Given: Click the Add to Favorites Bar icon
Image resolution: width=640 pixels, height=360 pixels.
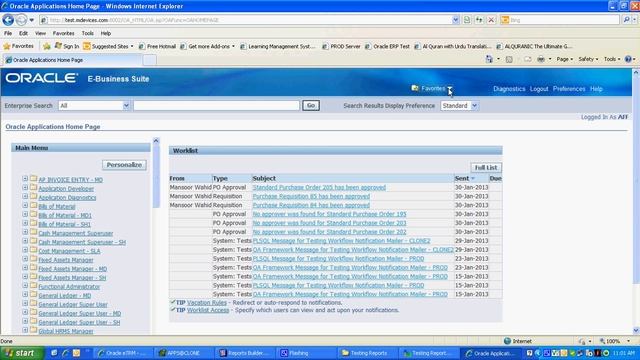Looking at the screenshot, I should point(47,46).
